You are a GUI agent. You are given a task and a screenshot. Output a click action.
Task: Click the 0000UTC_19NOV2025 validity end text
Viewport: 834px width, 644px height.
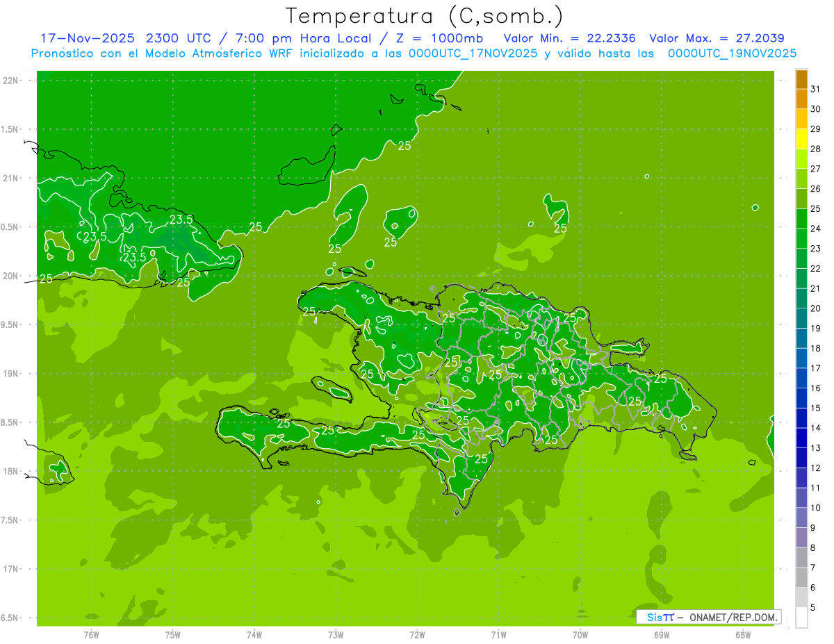(x=732, y=53)
